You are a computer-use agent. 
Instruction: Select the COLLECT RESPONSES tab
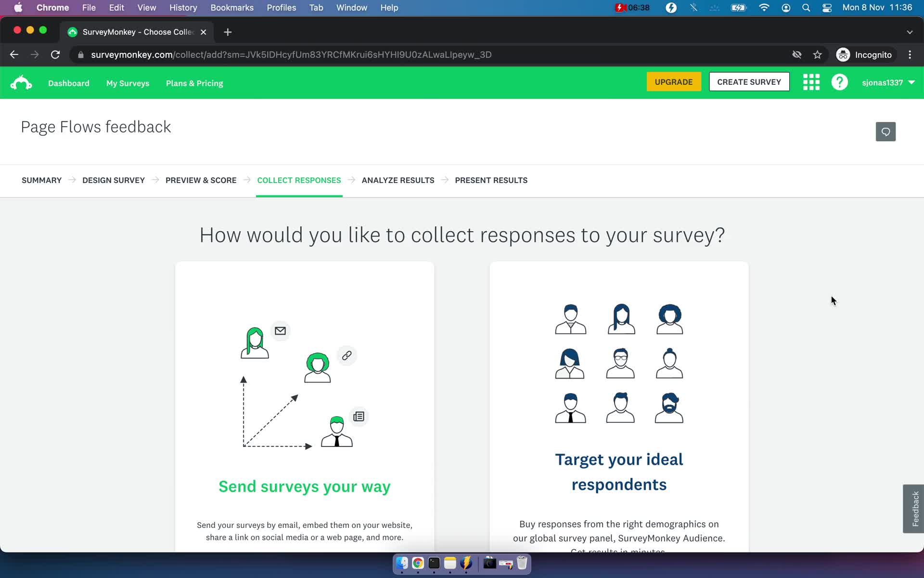pyautogui.click(x=299, y=180)
